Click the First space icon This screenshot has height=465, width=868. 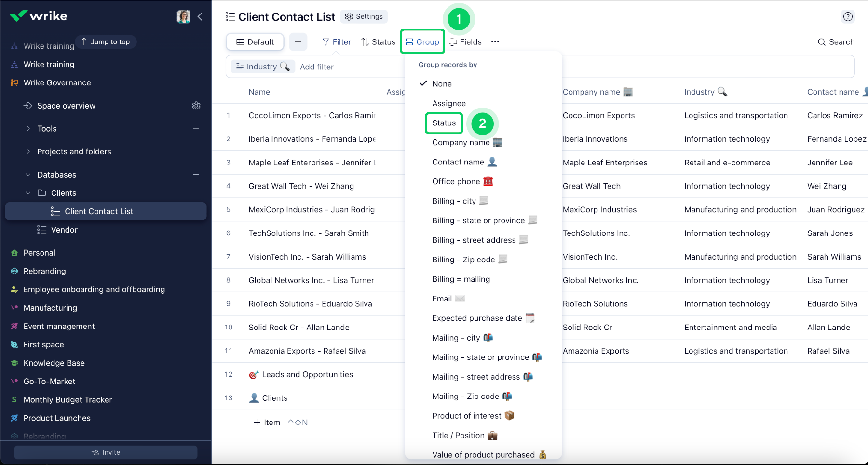[x=14, y=344]
